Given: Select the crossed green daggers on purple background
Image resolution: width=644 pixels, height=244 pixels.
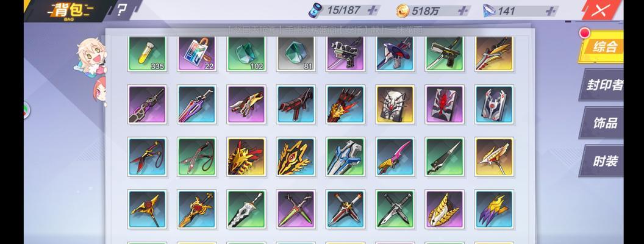Looking at the screenshot, I should pyautogui.click(x=296, y=209).
